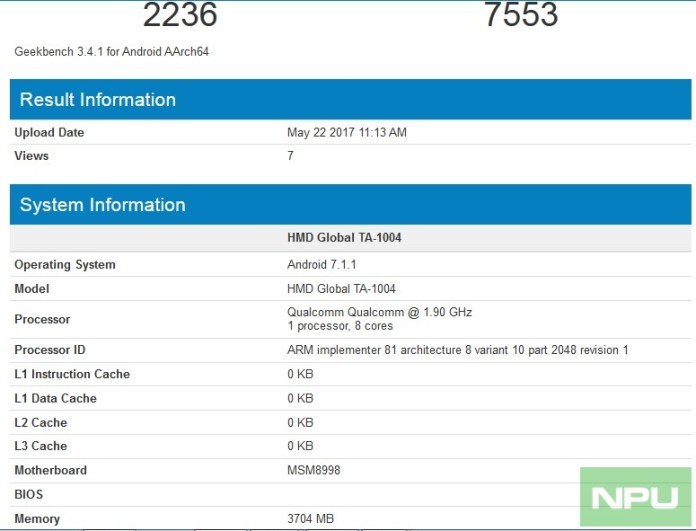Click the Model label
Image resolution: width=696 pixels, height=531 pixels.
(32, 289)
